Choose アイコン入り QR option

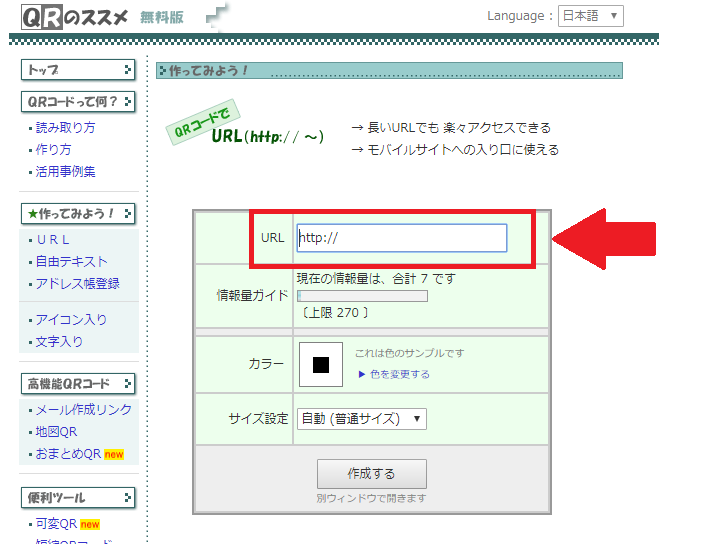(x=72, y=320)
